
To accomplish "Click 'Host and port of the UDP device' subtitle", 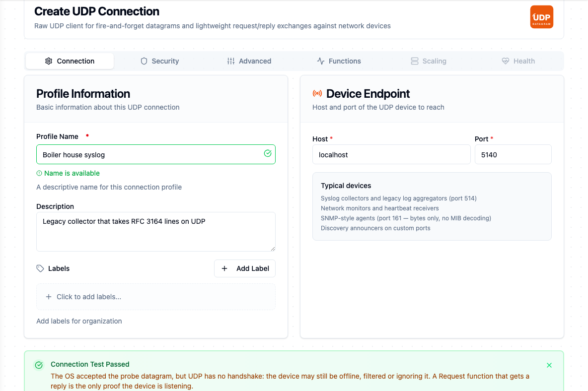I will (x=378, y=107).
